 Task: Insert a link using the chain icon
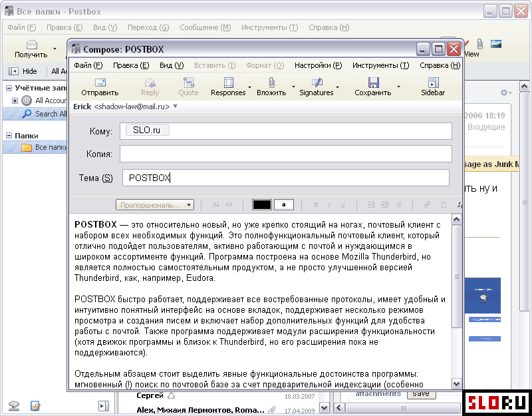[427, 205]
